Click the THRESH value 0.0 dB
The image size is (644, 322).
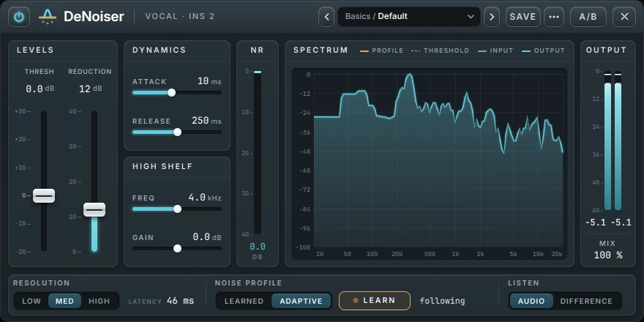click(40, 89)
